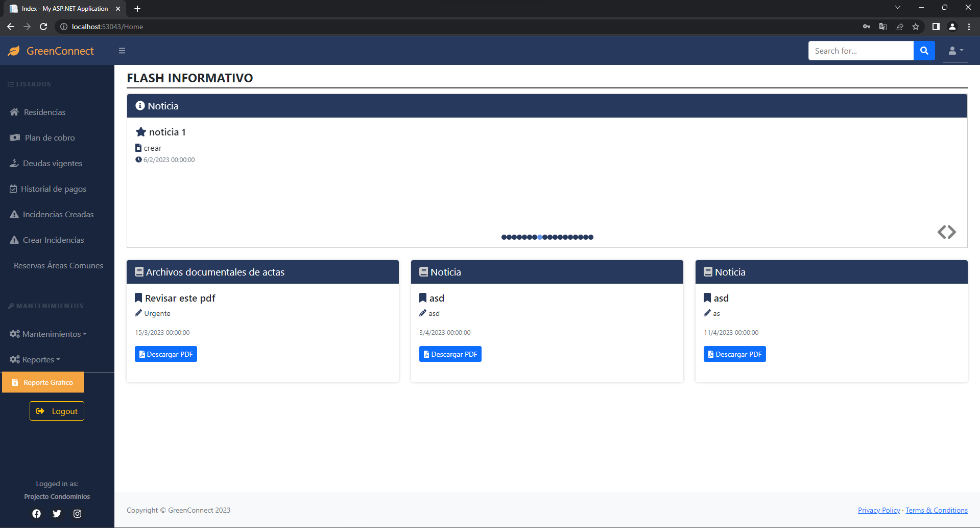Image resolution: width=980 pixels, height=528 pixels.
Task: Open Historial de pagos
Action: click(x=54, y=189)
